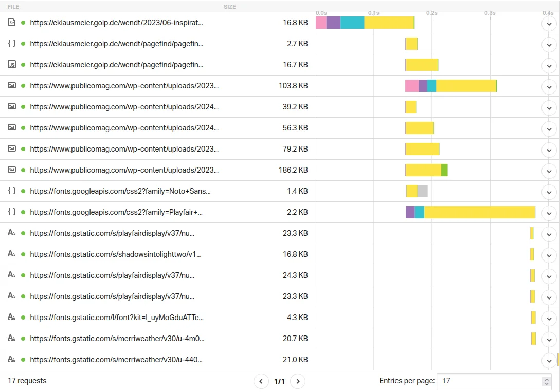The image size is (560, 392).
Task: Click the long yellow bar of Playfair css2 request
Action: click(479, 212)
